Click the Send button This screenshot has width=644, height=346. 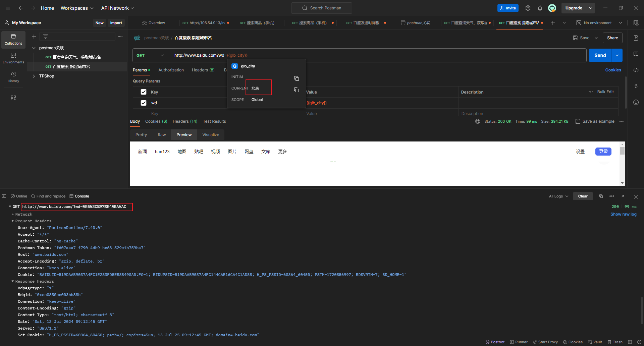(x=600, y=55)
